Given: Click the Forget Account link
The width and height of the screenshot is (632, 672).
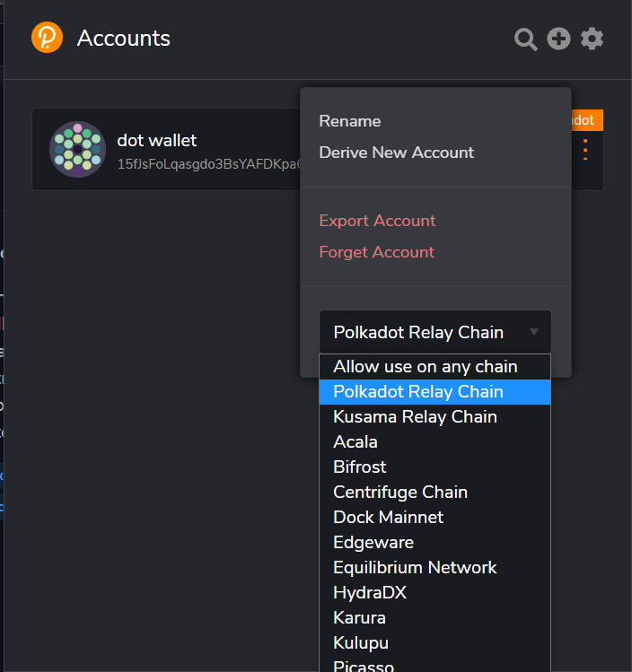Looking at the screenshot, I should pyautogui.click(x=376, y=252).
